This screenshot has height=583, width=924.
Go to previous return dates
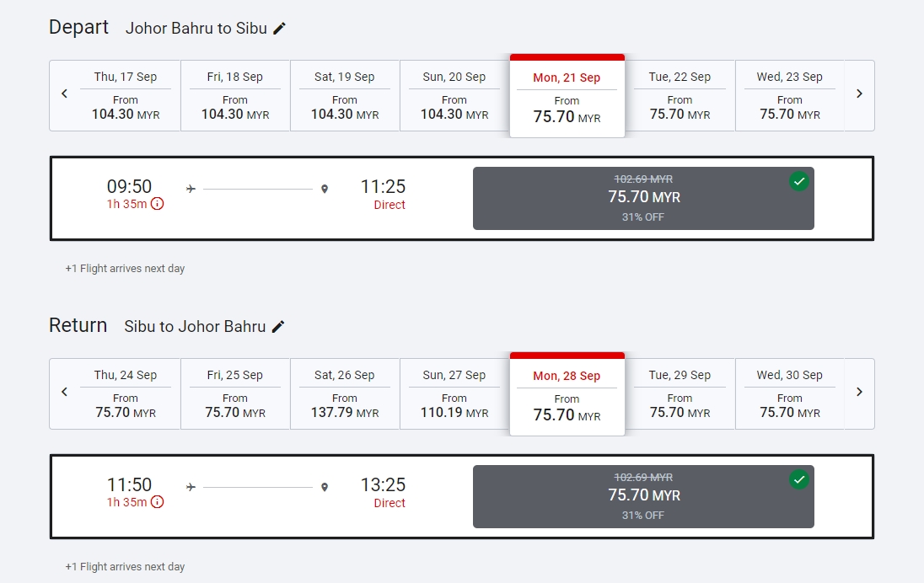pyautogui.click(x=65, y=393)
